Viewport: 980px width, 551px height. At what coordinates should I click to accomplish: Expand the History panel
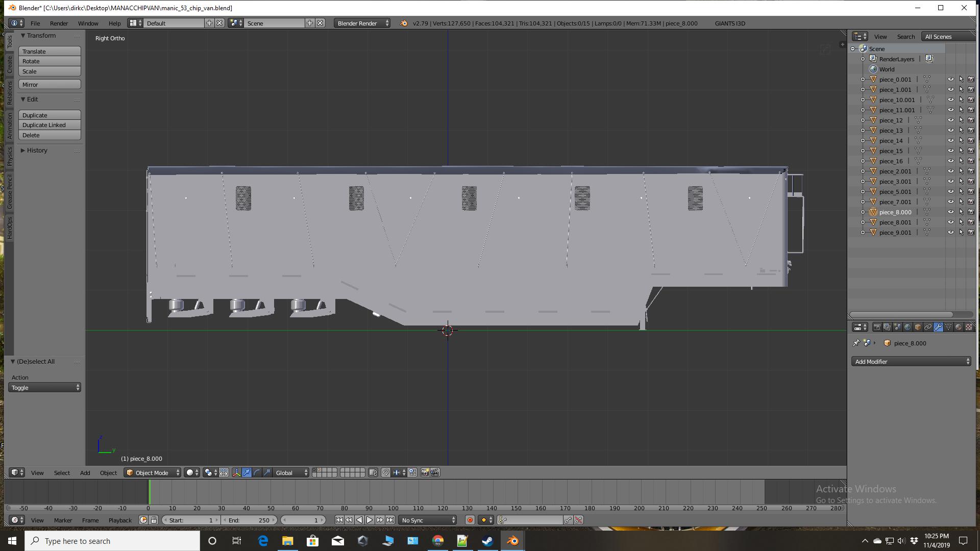point(37,151)
